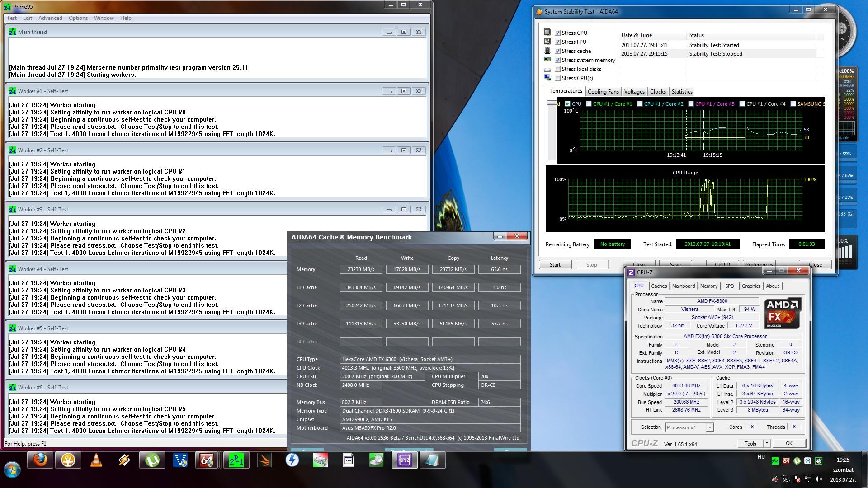The image size is (868, 488).
Task: Click the uTorrent system tray icon
Action: coord(797,461)
